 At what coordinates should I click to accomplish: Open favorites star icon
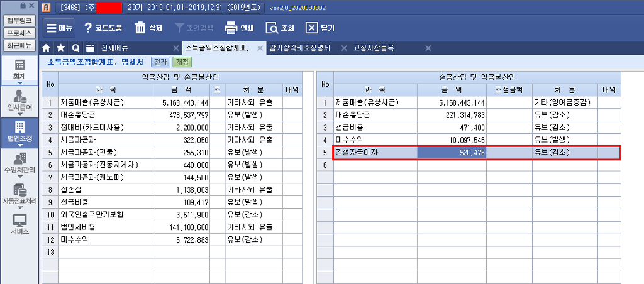click(61, 48)
